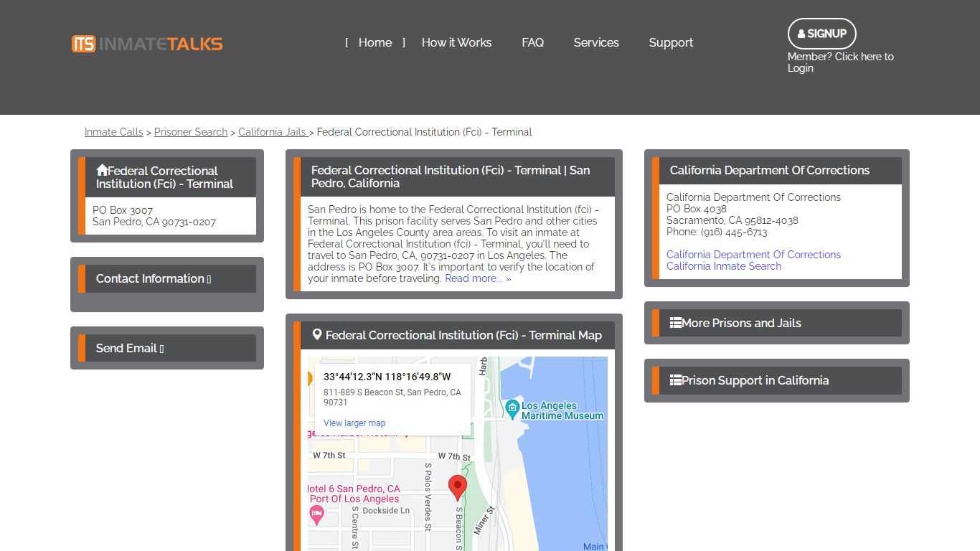Click the Read more link
Image resolution: width=980 pixels, height=551 pixels.
click(x=478, y=278)
